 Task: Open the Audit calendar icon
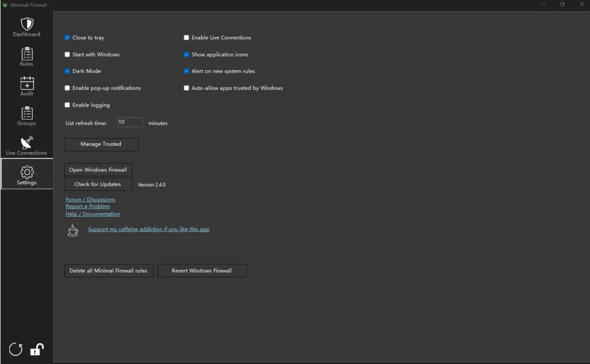(x=27, y=83)
